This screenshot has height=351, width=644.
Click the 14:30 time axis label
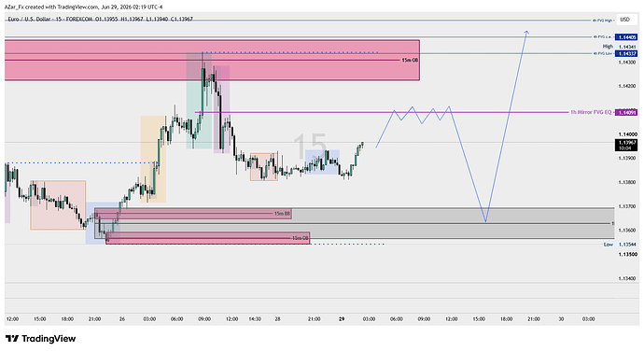tap(255, 319)
